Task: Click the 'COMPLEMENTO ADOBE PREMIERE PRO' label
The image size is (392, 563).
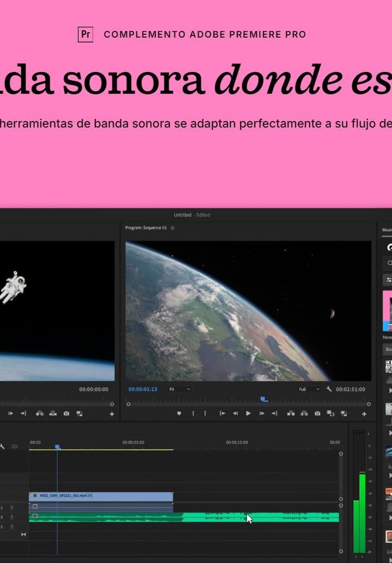Action: click(x=205, y=34)
